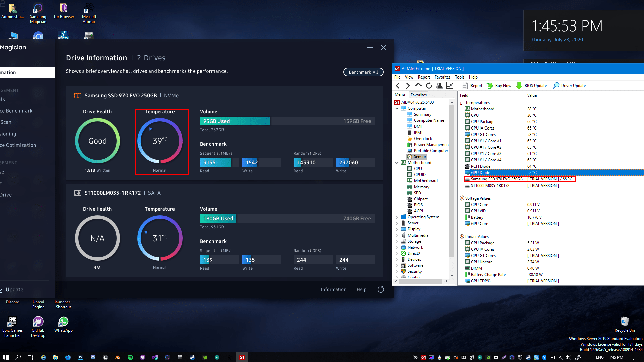Image resolution: width=644 pixels, height=362 pixels.
Task: Open Help link in Samsung Magician
Action: pyautogui.click(x=361, y=289)
